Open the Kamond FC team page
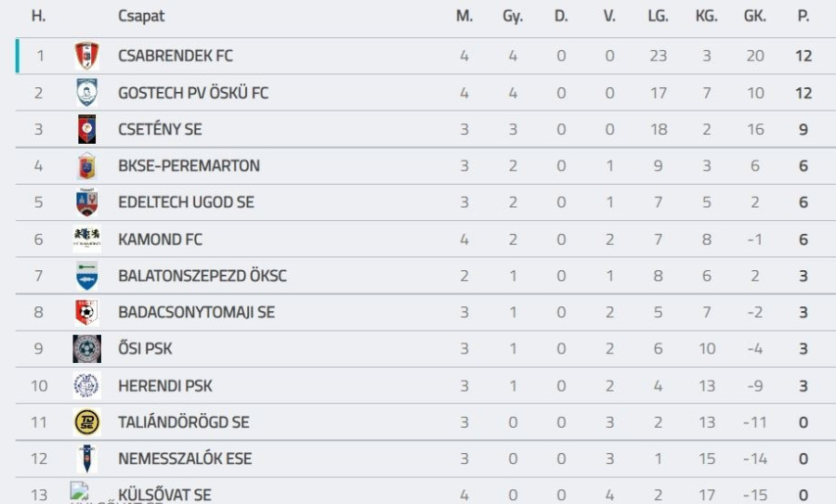The image size is (836, 504). [160, 239]
